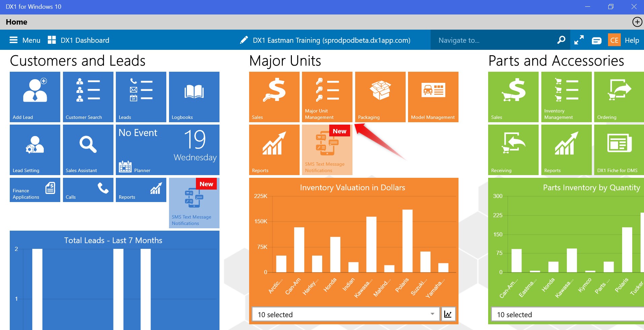Expand Parts Inventory 10 selected dropdown
Image resolution: width=644 pixels, height=330 pixels.
pyautogui.click(x=568, y=314)
